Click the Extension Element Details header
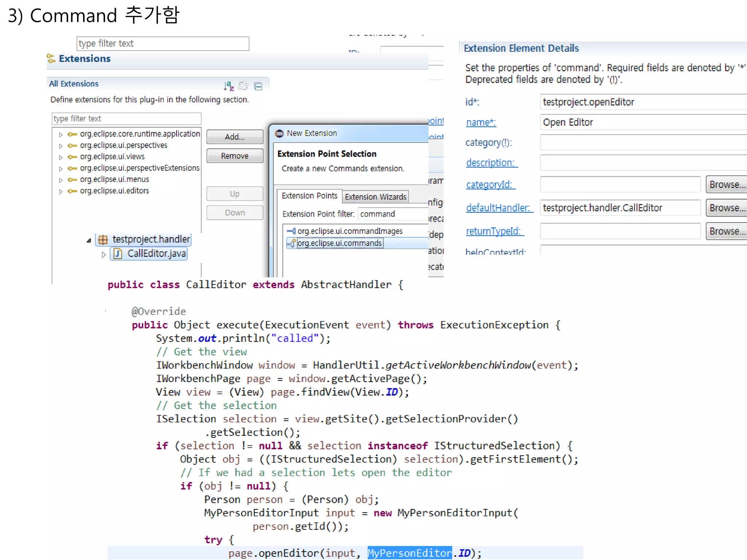Image resolution: width=747 pixels, height=560 pixels. tap(521, 48)
